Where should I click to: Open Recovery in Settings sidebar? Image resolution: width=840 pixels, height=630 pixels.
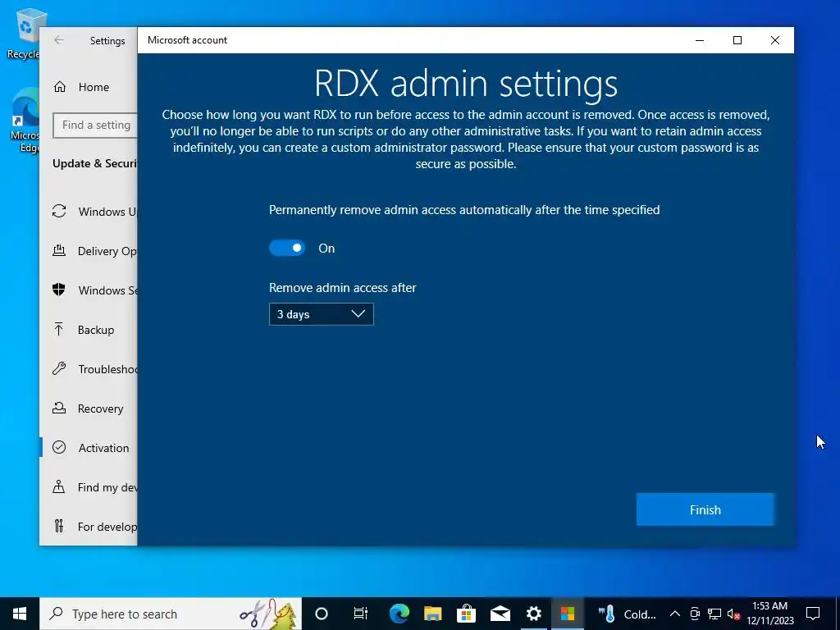click(89, 409)
